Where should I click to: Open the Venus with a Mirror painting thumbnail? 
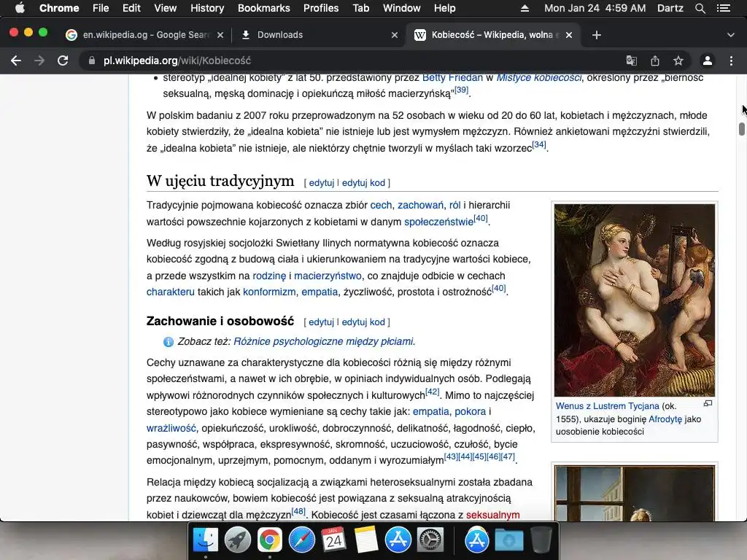point(635,300)
